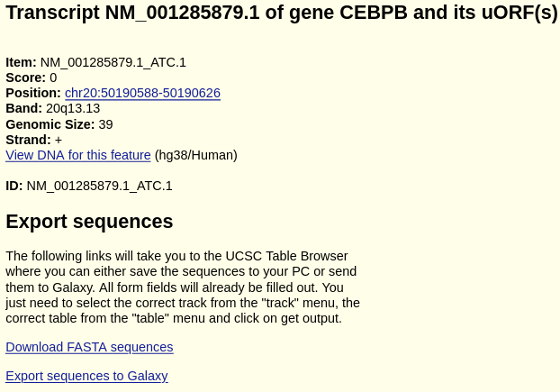Click the Transcript NM_001285879.1 page title heading

pyautogui.click(x=281, y=13)
